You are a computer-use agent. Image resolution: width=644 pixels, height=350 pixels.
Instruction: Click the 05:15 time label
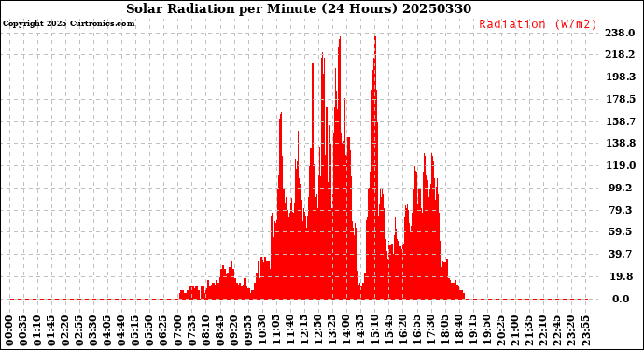[136, 331]
